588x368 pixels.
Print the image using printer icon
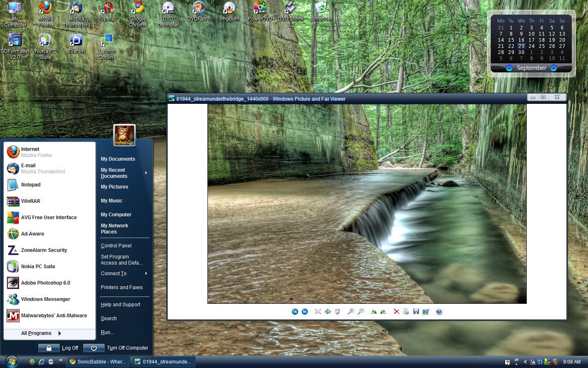tap(406, 312)
